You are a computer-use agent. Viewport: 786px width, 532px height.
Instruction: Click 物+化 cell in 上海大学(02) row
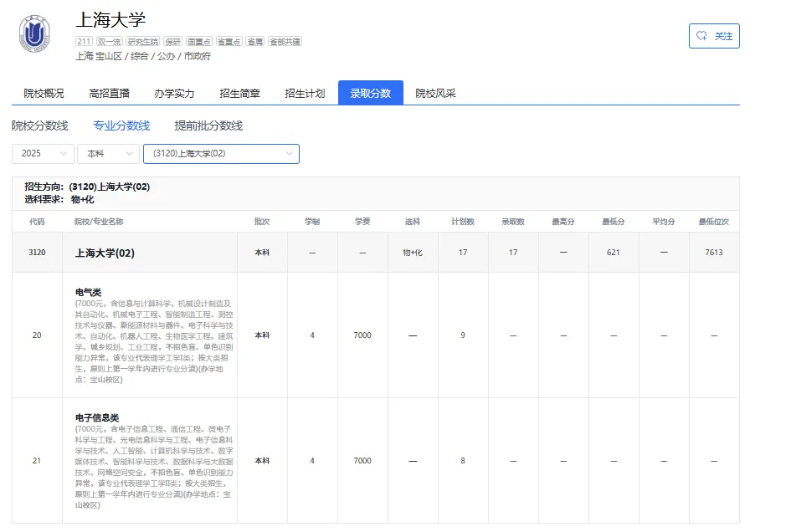point(413,253)
